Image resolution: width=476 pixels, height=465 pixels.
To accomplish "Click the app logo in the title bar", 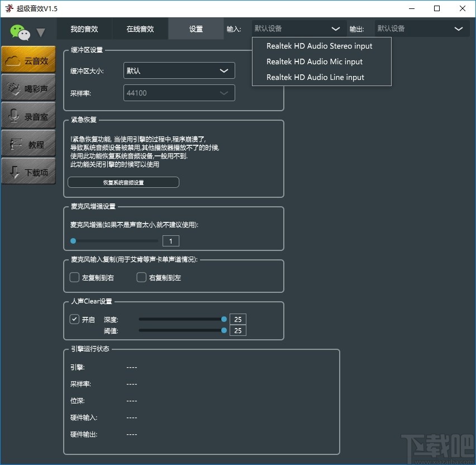I will 9,8.
